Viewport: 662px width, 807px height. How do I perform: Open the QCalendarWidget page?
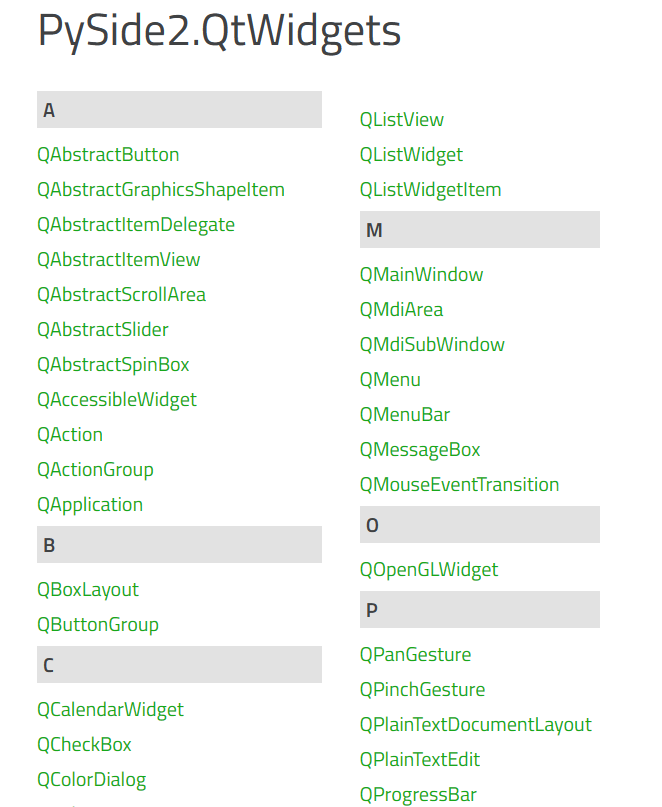(x=110, y=710)
